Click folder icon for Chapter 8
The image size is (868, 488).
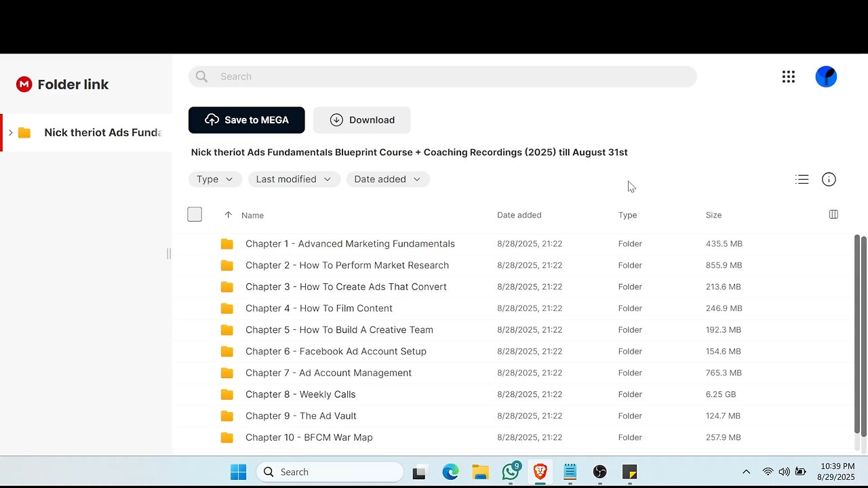227,394
